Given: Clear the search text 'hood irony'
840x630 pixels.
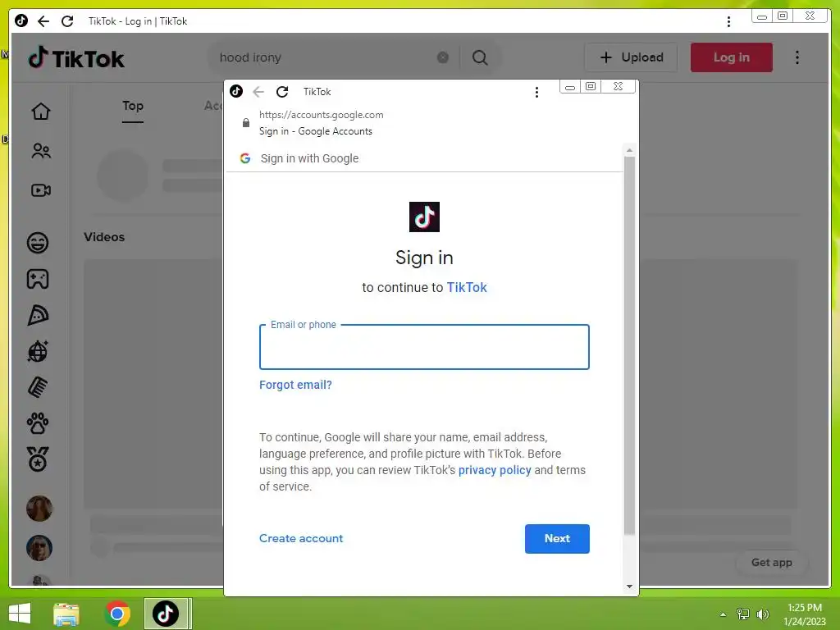Looking at the screenshot, I should [442, 57].
